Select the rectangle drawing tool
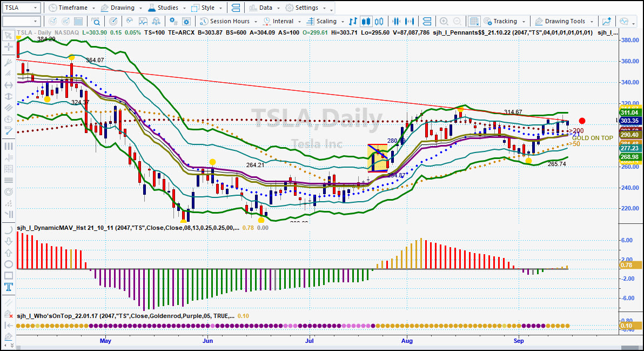The image size is (644, 351). (x=8, y=275)
